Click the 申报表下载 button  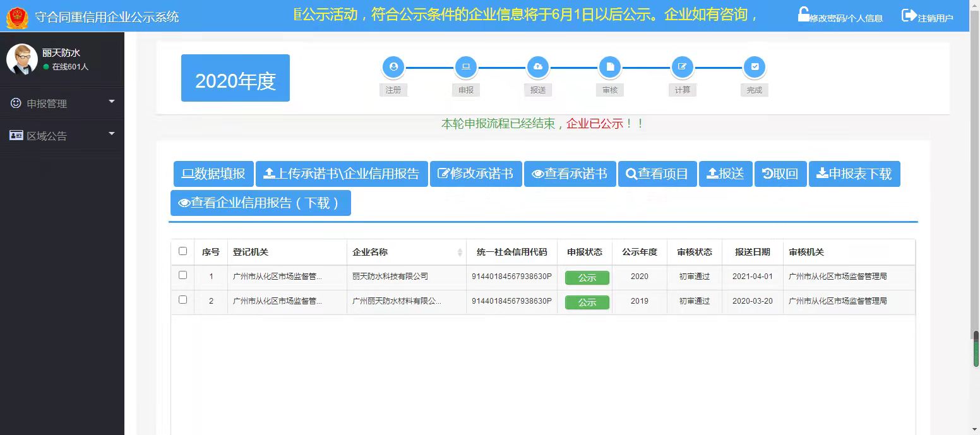pos(854,174)
